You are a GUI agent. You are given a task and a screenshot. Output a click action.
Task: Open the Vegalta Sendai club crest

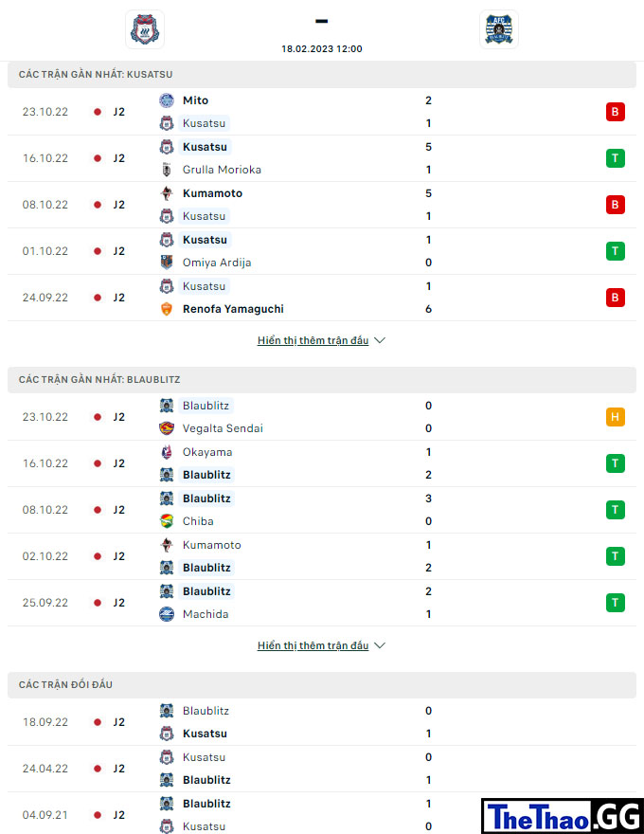pyautogui.click(x=167, y=428)
